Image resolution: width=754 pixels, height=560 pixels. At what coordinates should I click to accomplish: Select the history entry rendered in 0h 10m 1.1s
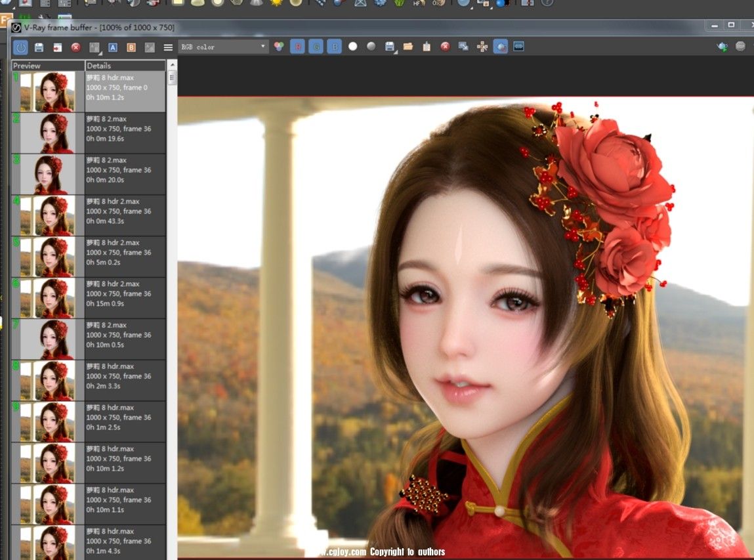click(89, 504)
